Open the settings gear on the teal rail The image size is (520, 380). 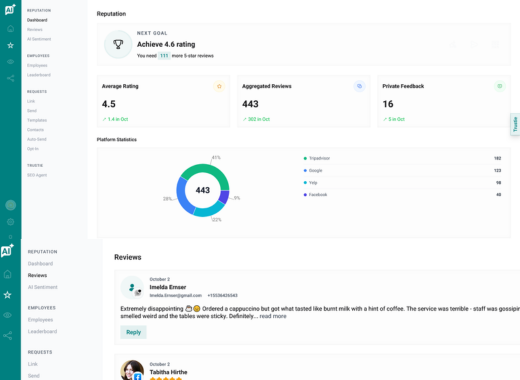pos(10,222)
